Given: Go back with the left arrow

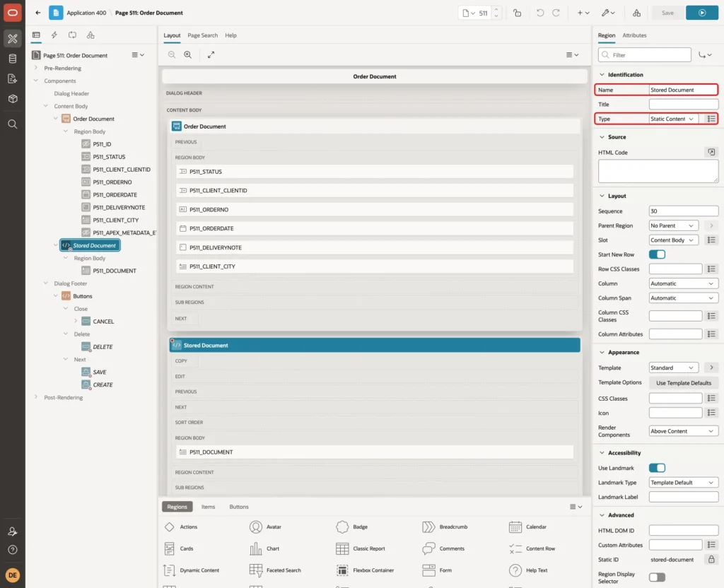Looking at the screenshot, I should tap(38, 13).
